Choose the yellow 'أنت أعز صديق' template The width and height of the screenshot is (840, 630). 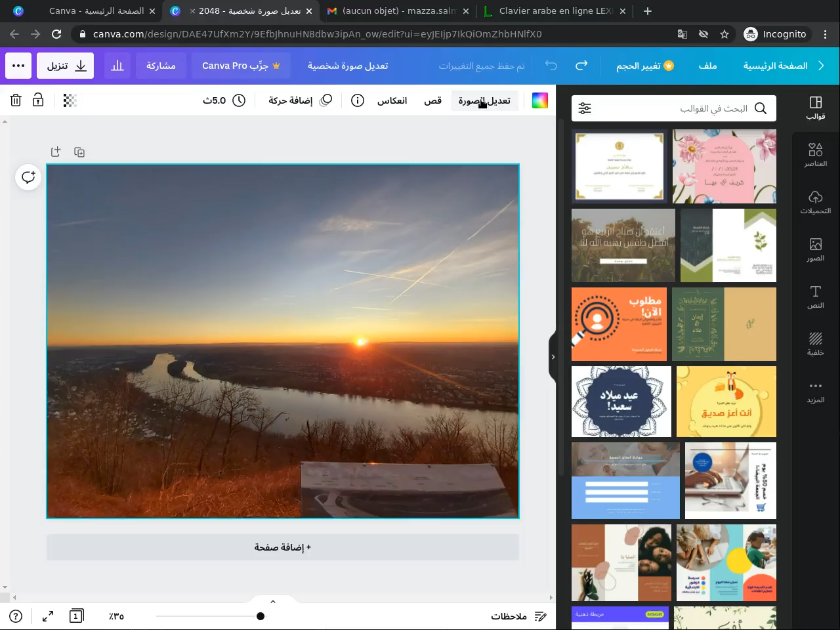click(726, 402)
